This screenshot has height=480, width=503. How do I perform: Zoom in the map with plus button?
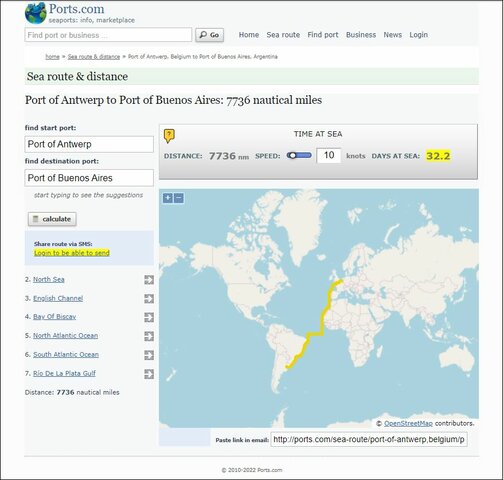point(168,198)
